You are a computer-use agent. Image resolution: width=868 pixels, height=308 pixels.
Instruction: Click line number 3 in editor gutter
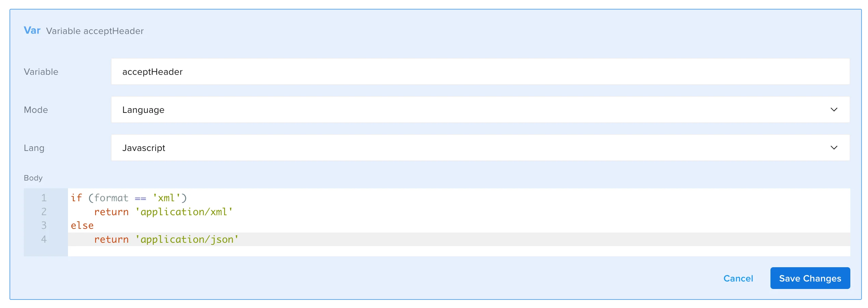(44, 226)
